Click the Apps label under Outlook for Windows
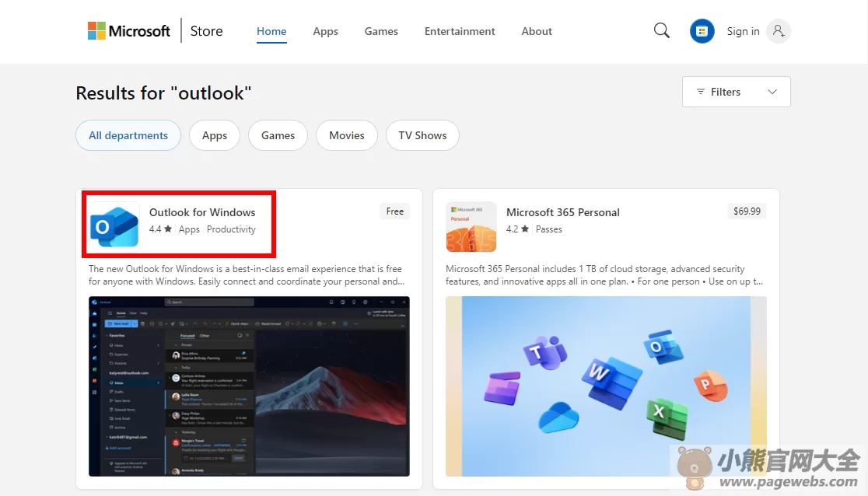Image resolution: width=868 pixels, height=496 pixels. tap(189, 229)
